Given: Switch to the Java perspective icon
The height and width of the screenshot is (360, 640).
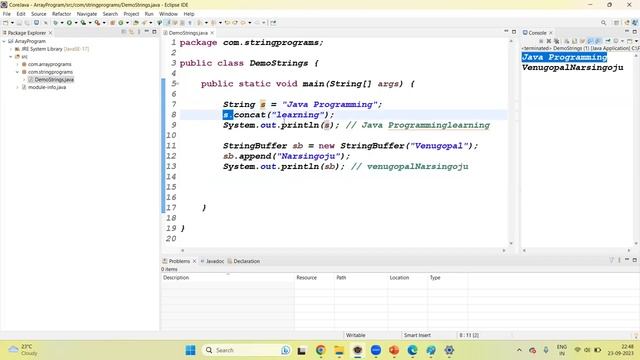Looking at the screenshot, I should click(635, 23).
